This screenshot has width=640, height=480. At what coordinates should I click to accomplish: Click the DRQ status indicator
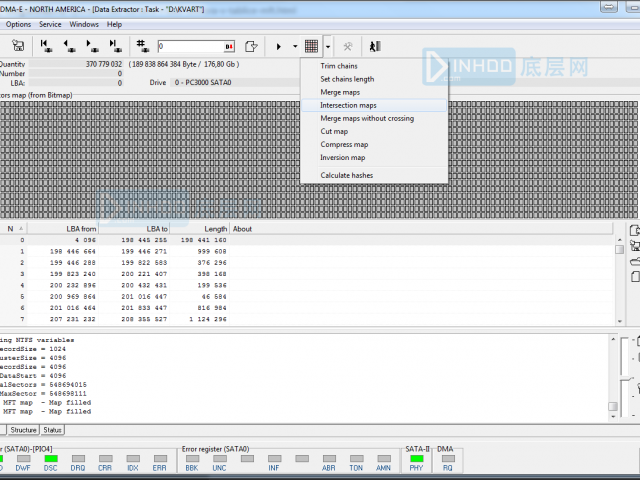(78, 459)
